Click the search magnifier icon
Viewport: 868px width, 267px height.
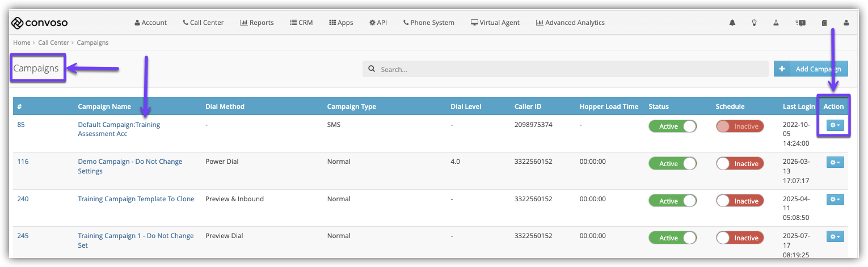(372, 69)
